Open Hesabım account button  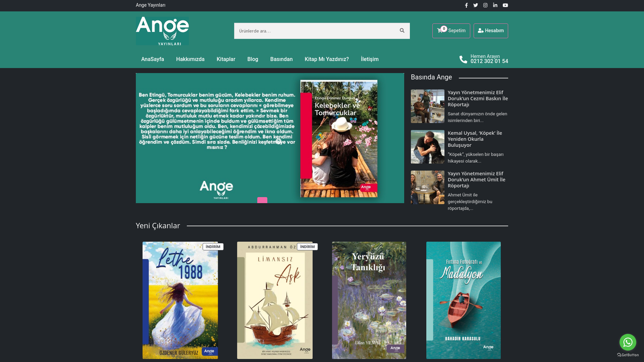point(491,31)
